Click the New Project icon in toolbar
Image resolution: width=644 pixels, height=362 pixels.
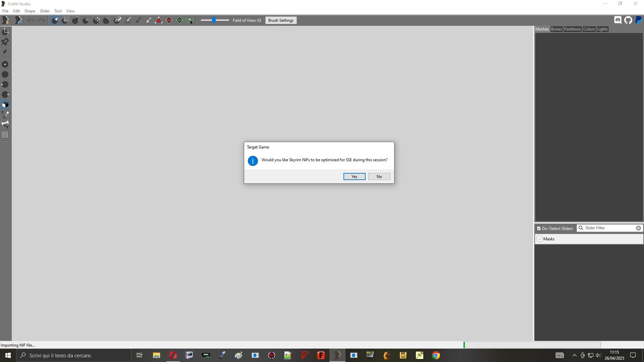point(5,20)
